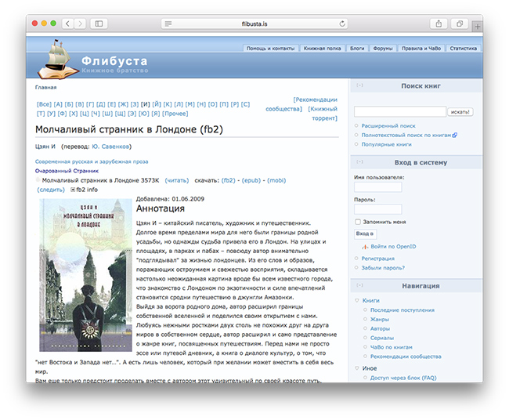Click the Safari forward arrow button
The height and width of the screenshot is (420, 509).
point(80,24)
